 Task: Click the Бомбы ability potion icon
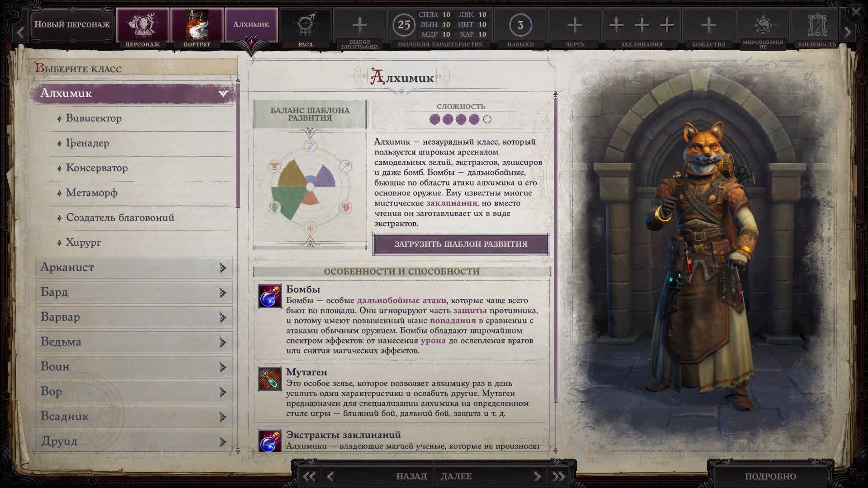tap(270, 296)
